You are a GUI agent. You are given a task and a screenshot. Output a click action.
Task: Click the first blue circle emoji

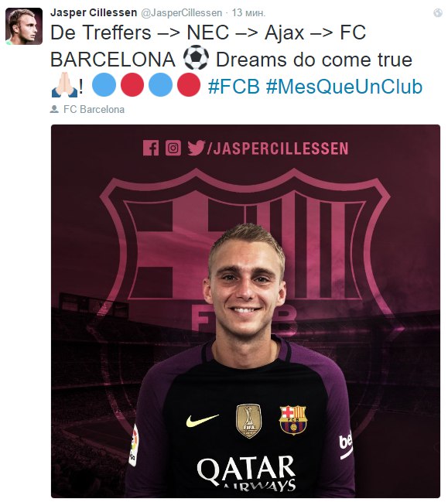(x=104, y=85)
